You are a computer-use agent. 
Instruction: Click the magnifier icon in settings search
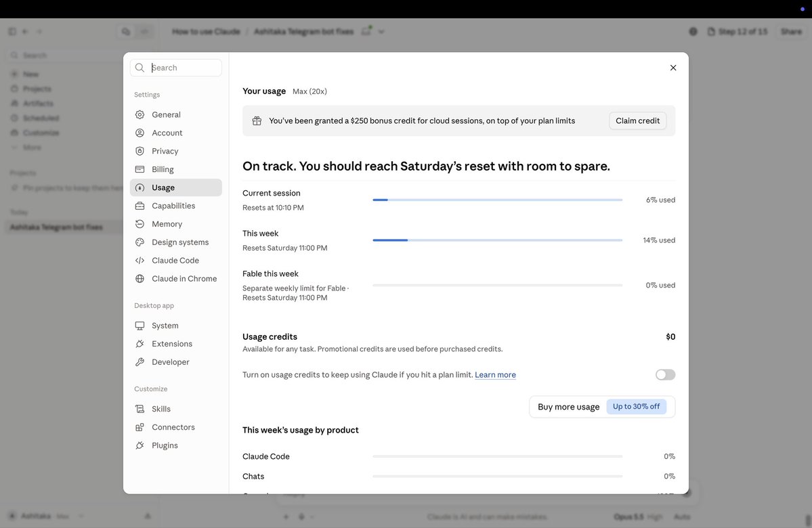click(140, 68)
